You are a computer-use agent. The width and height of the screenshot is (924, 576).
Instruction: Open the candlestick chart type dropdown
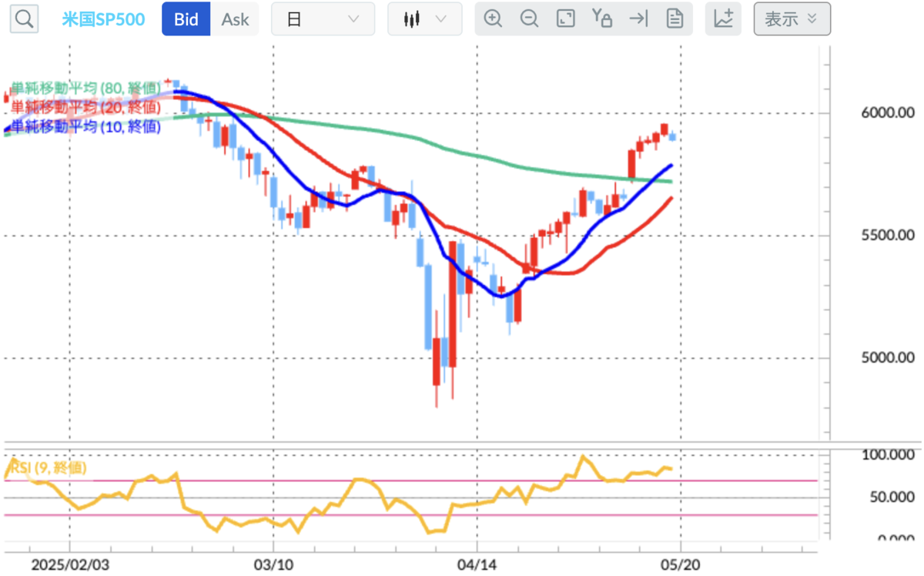(425, 19)
